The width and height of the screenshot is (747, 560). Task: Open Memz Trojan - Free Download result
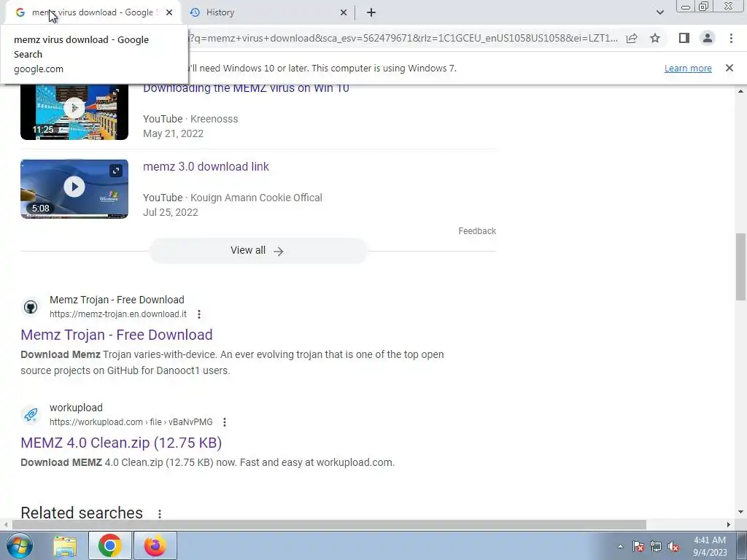116,335
